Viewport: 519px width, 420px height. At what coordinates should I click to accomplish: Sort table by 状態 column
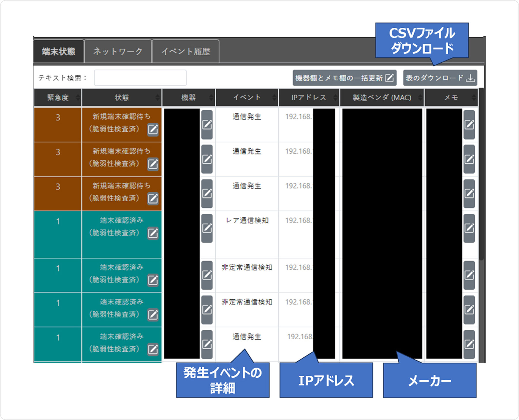coord(122,97)
